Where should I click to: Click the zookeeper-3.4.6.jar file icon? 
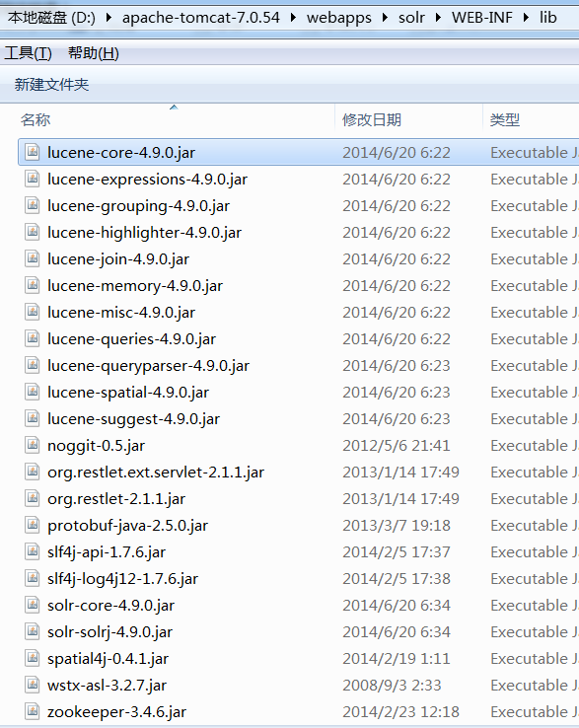coord(32,711)
